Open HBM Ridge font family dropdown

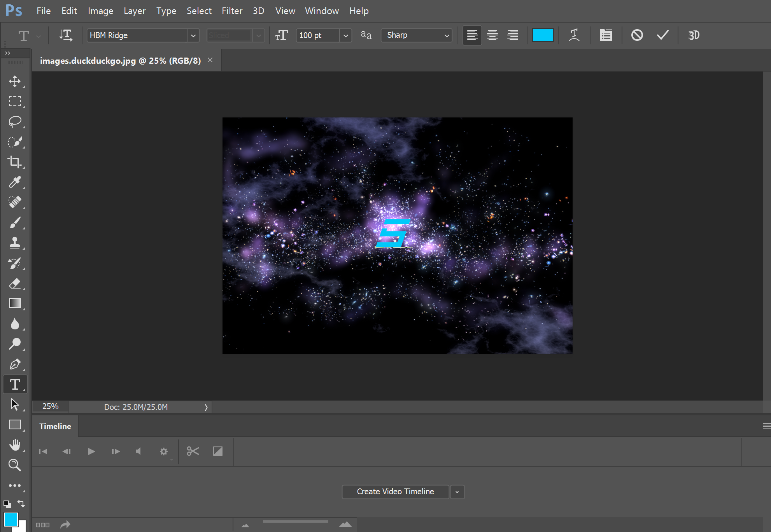193,35
